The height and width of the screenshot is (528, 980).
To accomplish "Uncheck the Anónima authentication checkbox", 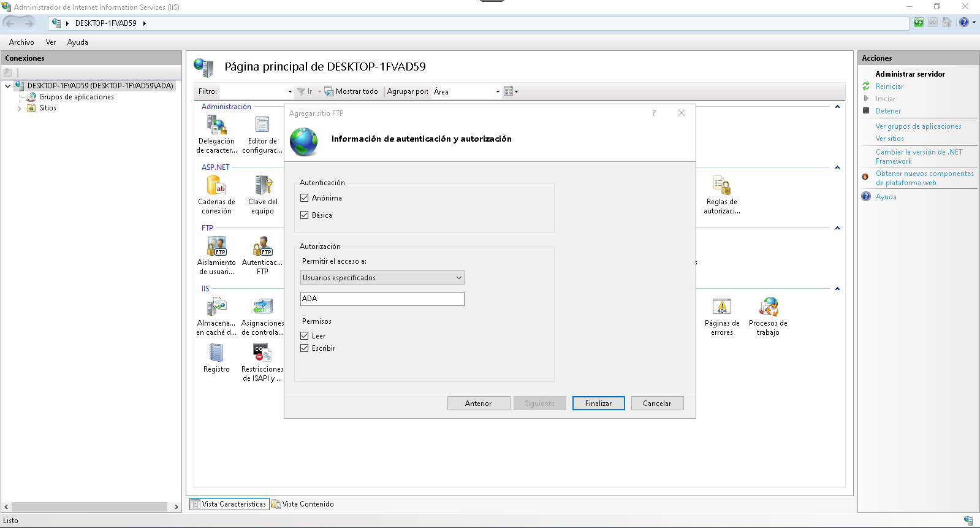I will (305, 198).
